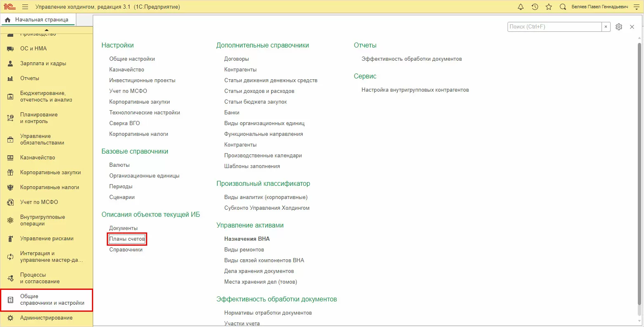This screenshot has height=327, width=644.
Task: Open the Периоды reference
Action: [121, 187]
